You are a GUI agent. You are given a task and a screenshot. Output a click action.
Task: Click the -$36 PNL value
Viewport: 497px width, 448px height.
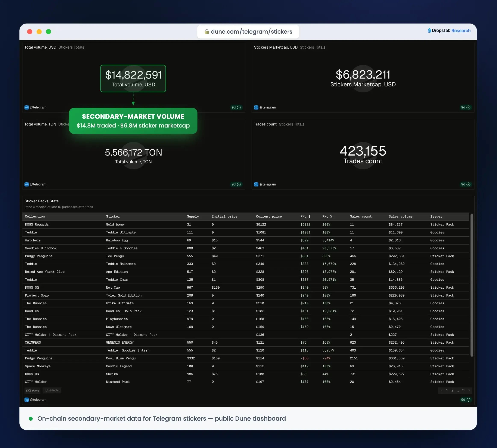(x=304, y=358)
